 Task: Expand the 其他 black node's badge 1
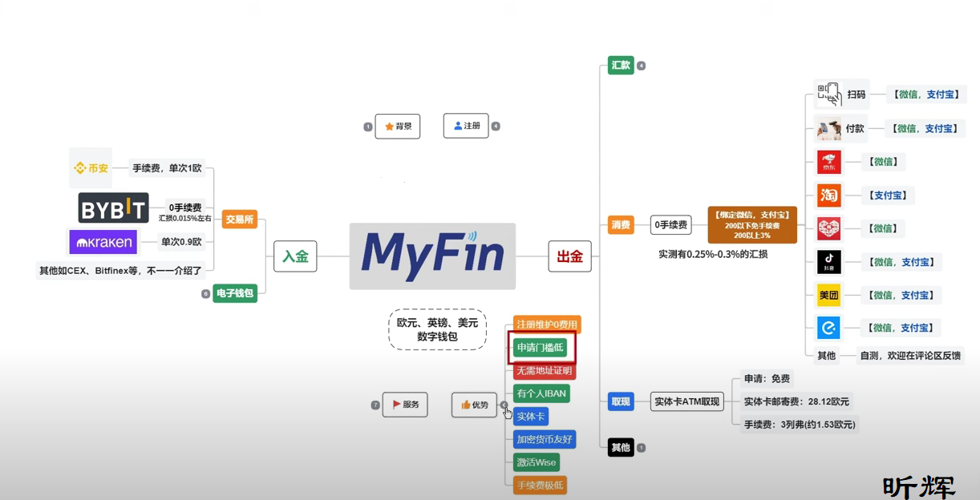click(x=641, y=448)
